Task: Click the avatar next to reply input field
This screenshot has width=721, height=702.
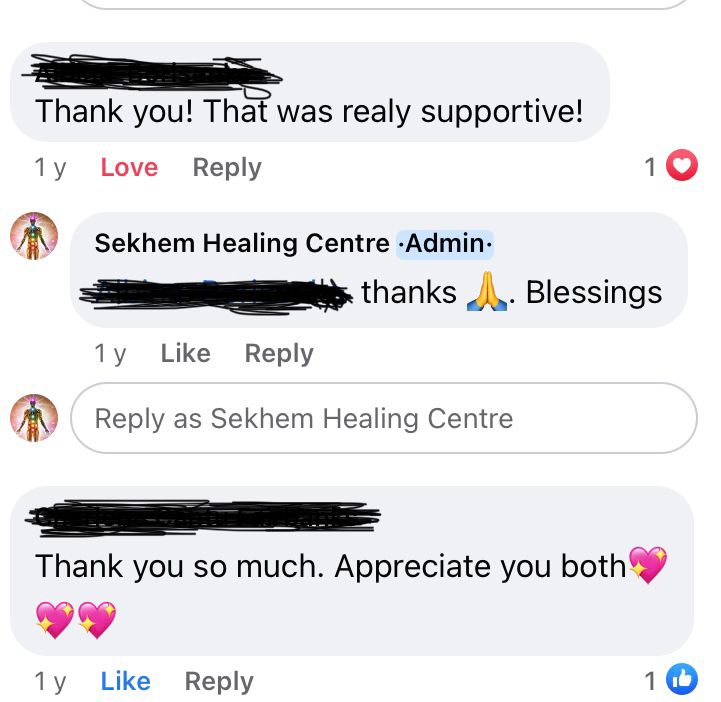Action: tap(34, 417)
